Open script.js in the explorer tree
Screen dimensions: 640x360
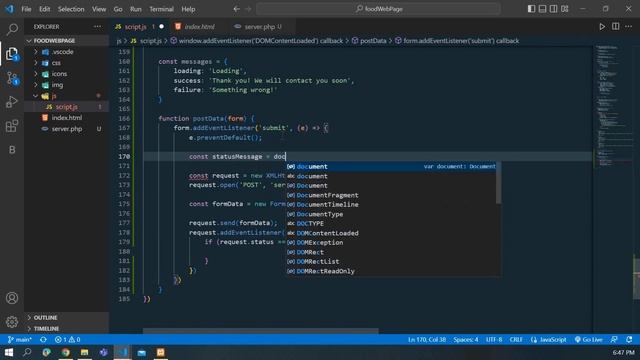(x=67, y=107)
